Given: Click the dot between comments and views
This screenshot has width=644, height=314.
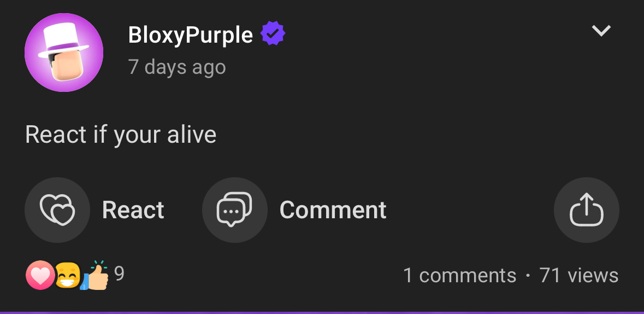Looking at the screenshot, I should tap(528, 276).
